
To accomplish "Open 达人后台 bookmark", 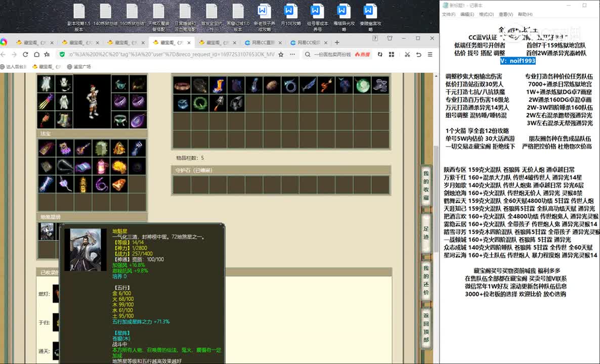I will 14,67.
